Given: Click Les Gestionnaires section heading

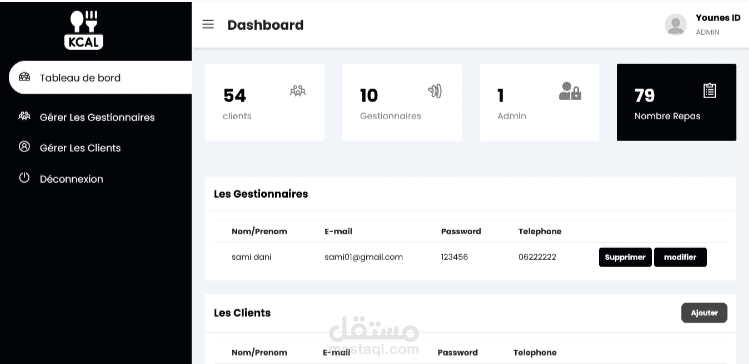Looking at the screenshot, I should tap(261, 194).
